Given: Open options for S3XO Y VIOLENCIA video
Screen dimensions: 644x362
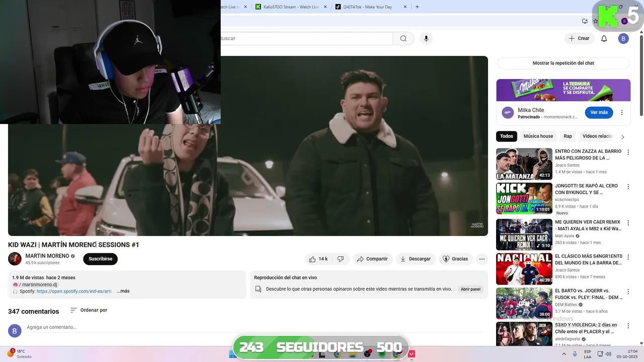Looking at the screenshot, I should (x=628, y=326).
